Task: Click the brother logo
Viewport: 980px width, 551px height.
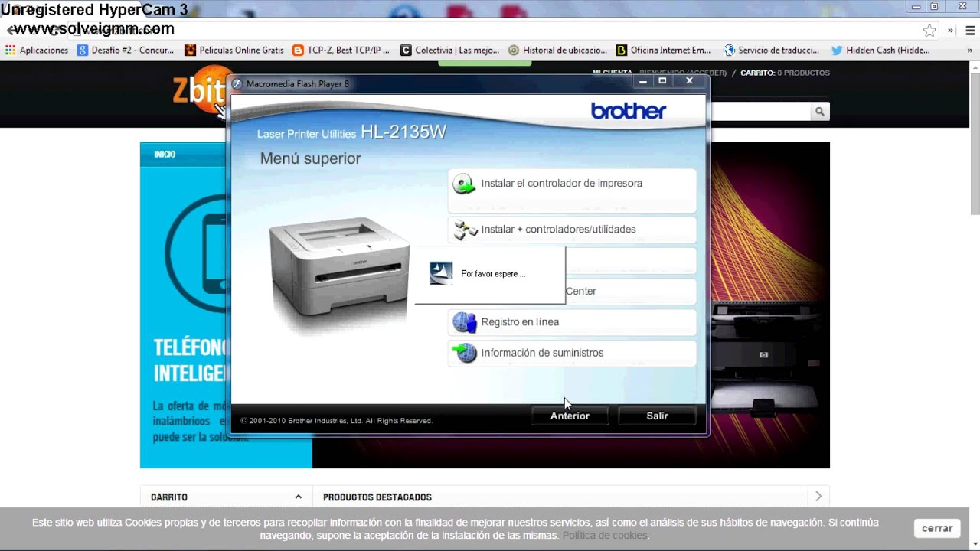Action: [x=629, y=112]
